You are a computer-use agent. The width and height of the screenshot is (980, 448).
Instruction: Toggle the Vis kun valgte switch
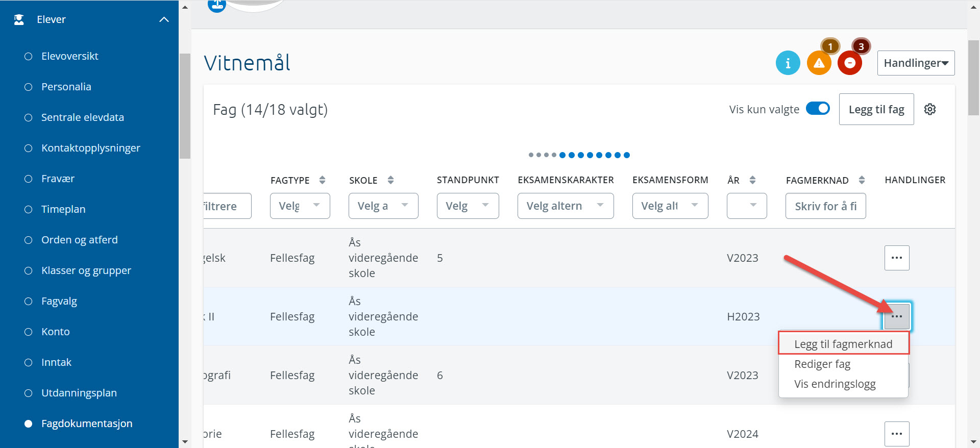[x=818, y=109]
